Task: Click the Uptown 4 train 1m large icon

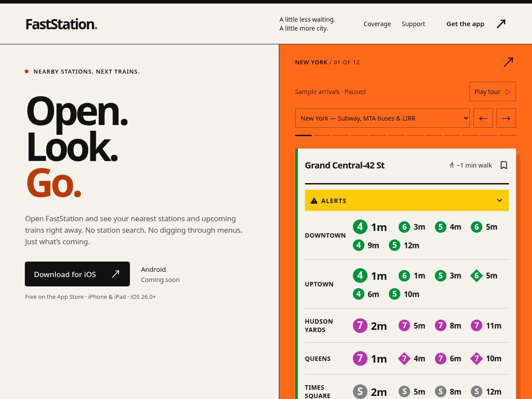Action: (x=360, y=275)
